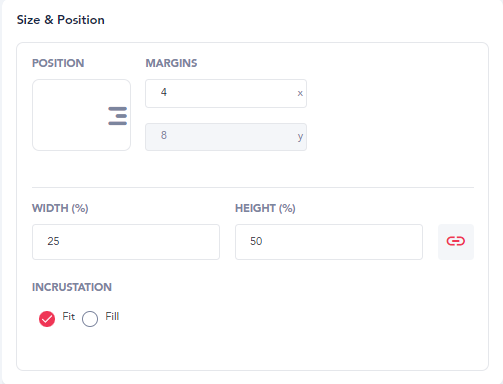Click the POSITION section label

pos(58,63)
